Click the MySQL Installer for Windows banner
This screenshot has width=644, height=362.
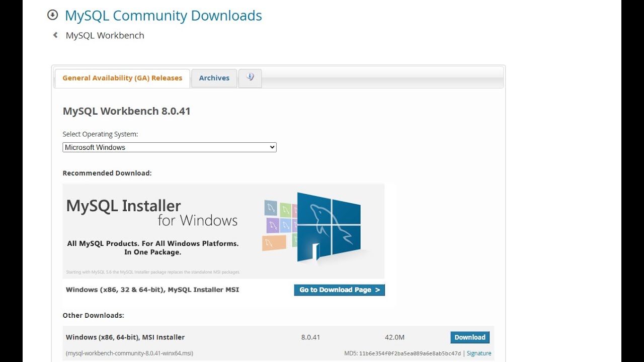(x=223, y=231)
